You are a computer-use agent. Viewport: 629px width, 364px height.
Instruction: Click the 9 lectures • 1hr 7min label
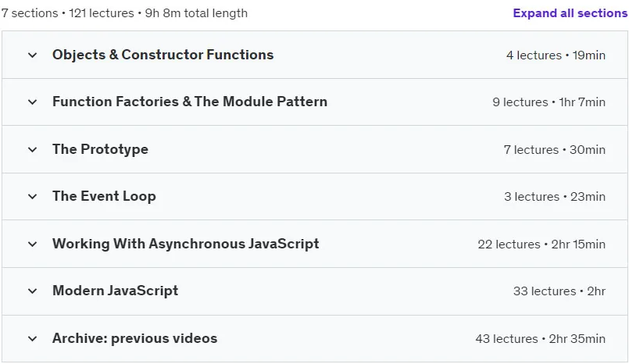click(x=549, y=102)
